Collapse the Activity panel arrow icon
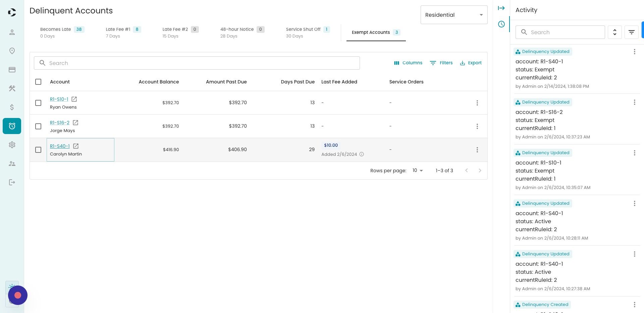Screen dimensions: 644x313 tap(501, 8)
